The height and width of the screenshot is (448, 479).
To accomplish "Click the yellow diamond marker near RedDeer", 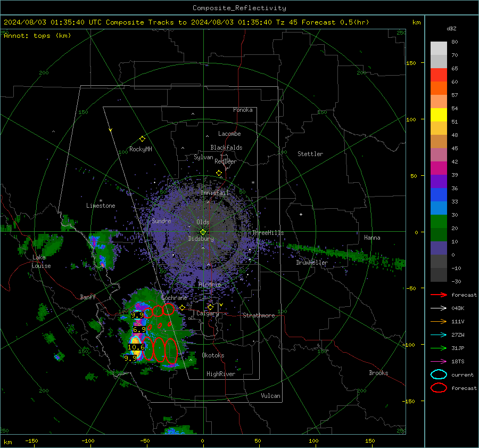I will [x=219, y=173].
